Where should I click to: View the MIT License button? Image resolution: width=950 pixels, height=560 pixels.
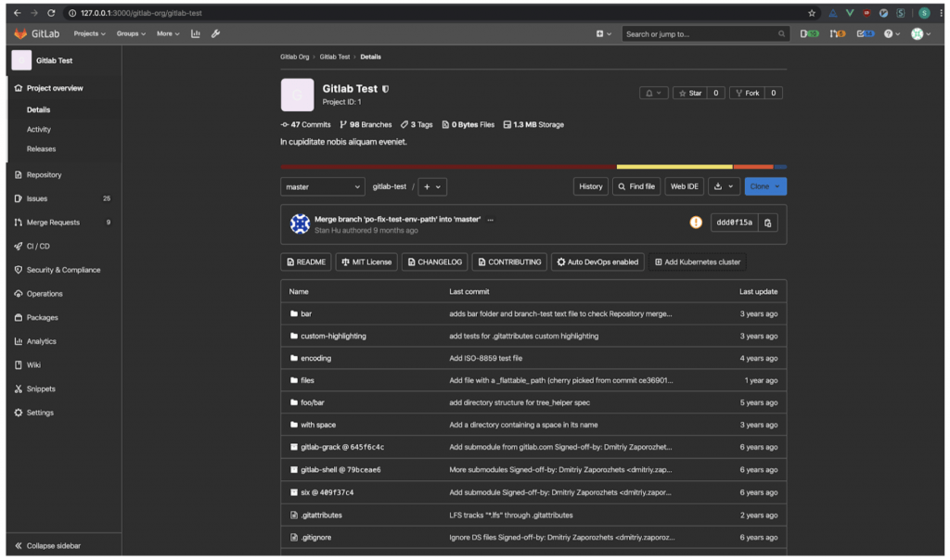[366, 262]
